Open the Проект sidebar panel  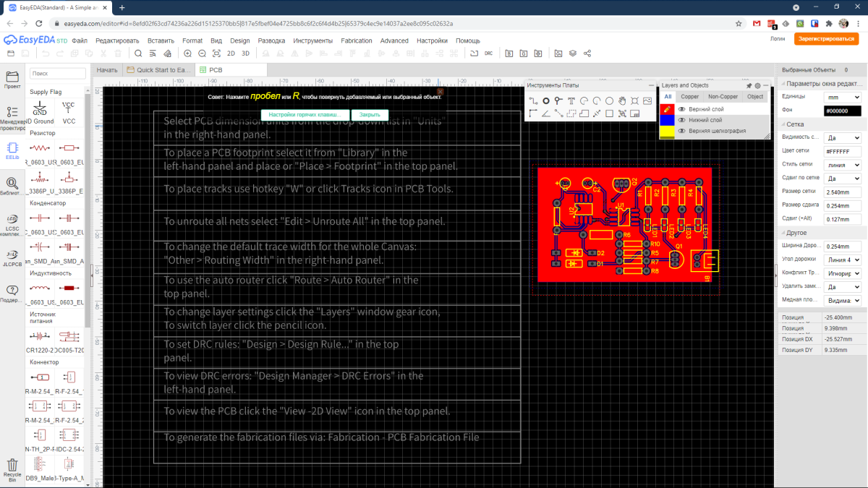12,80
